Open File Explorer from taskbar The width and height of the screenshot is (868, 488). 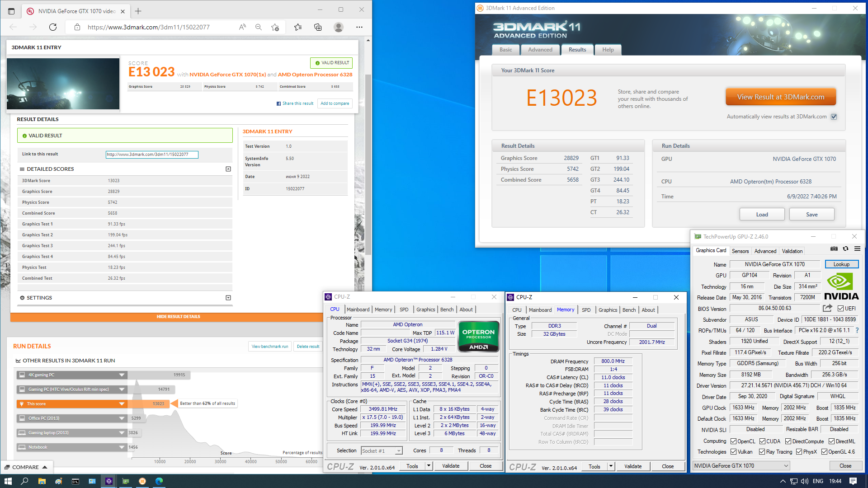(42, 481)
